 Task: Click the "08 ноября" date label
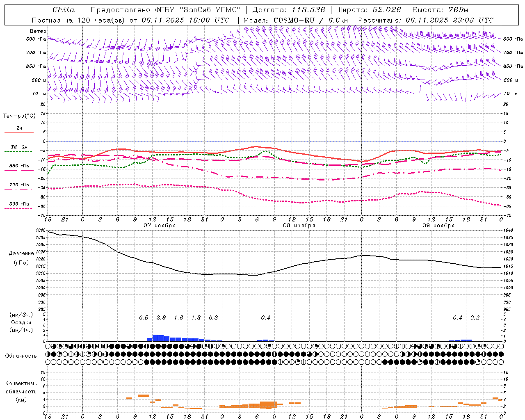tap(299, 226)
